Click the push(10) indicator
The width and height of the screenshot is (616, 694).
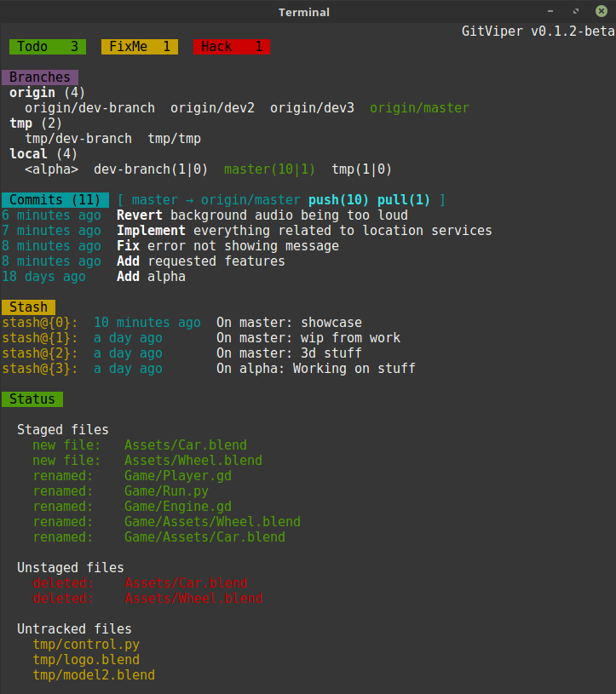[338, 200]
